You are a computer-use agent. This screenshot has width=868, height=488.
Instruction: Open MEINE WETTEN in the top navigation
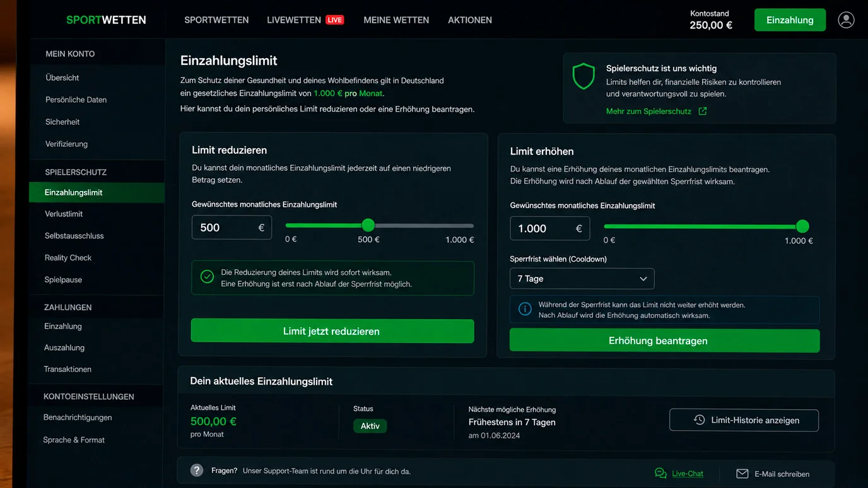(x=396, y=20)
